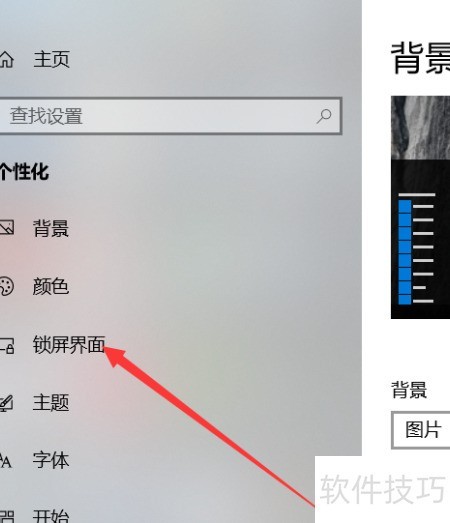
Task: Click the magnifier search icon
Action: tap(324, 116)
